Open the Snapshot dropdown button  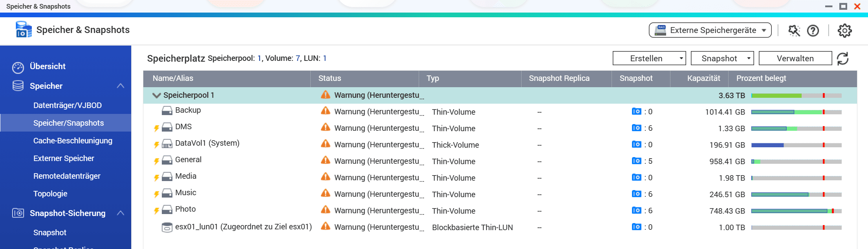pos(722,59)
